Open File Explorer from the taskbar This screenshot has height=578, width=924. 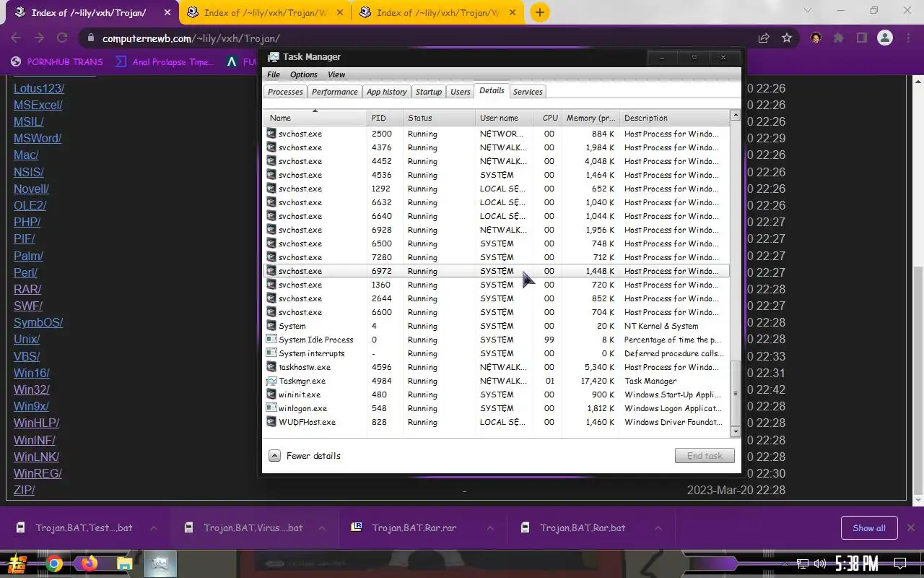(124, 564)
